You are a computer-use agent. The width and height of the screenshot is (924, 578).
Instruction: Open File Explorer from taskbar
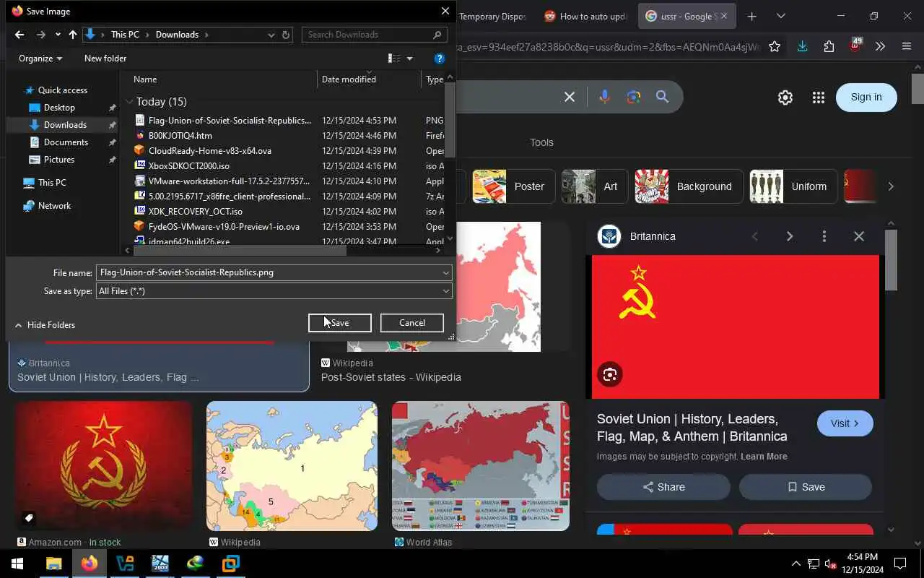tap(53, 564)
